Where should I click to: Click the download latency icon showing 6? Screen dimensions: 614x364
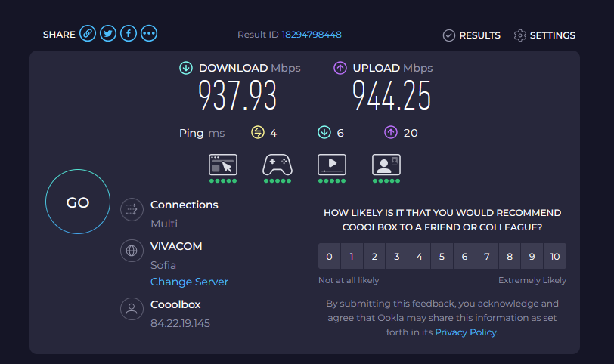[x=324, y=133]
